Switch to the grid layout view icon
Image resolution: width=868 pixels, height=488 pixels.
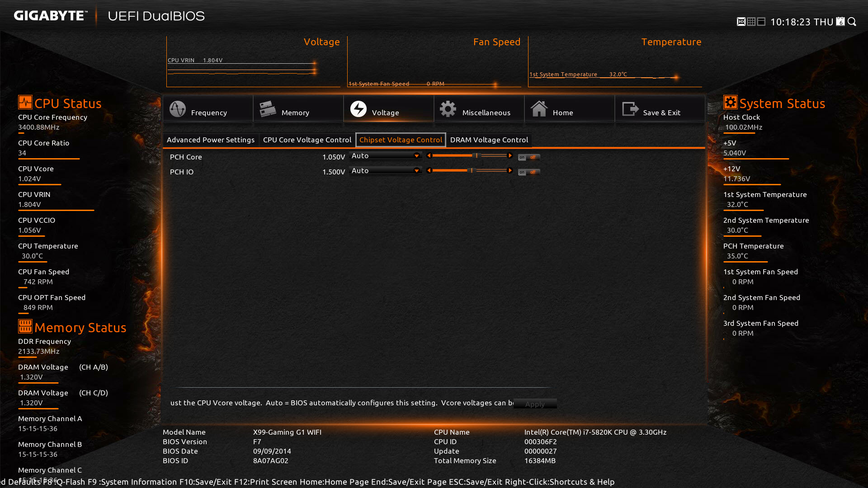click(x=751, y=22)
